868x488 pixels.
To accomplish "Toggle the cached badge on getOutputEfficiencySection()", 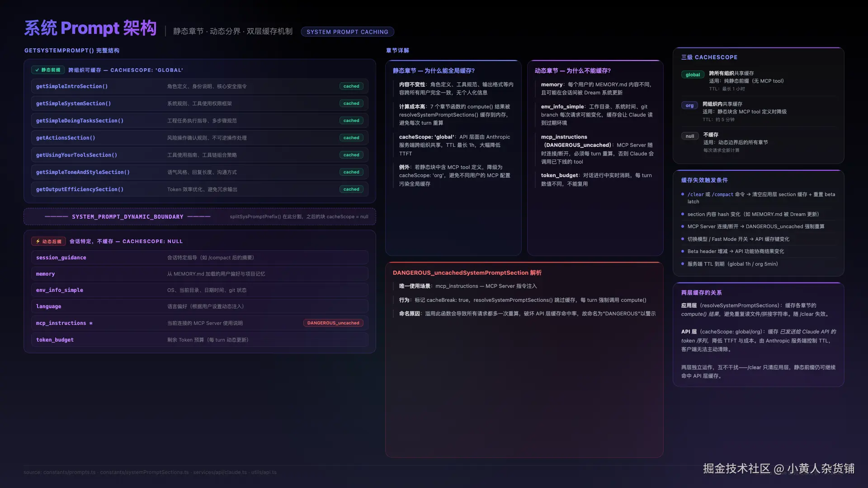I will coord(351,189).
